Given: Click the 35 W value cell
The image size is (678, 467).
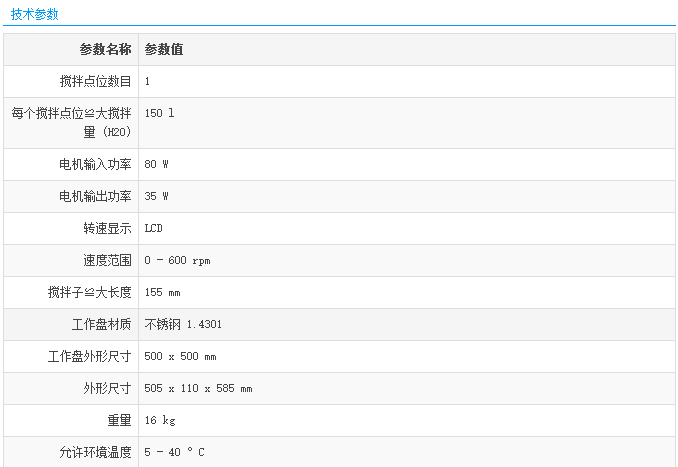Looking at the screenshot, I should coord(156,196).
